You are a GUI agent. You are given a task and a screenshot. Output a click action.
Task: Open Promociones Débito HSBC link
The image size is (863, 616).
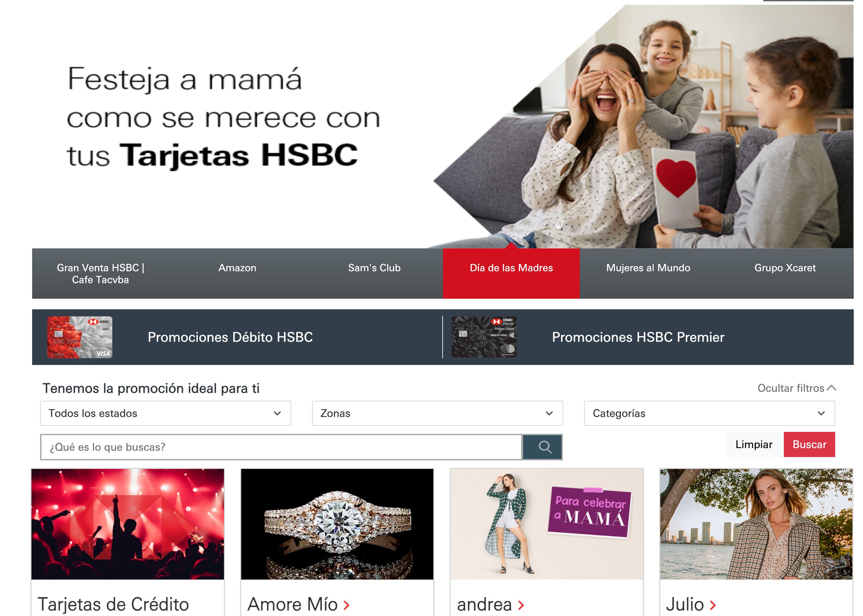(230, 337)
